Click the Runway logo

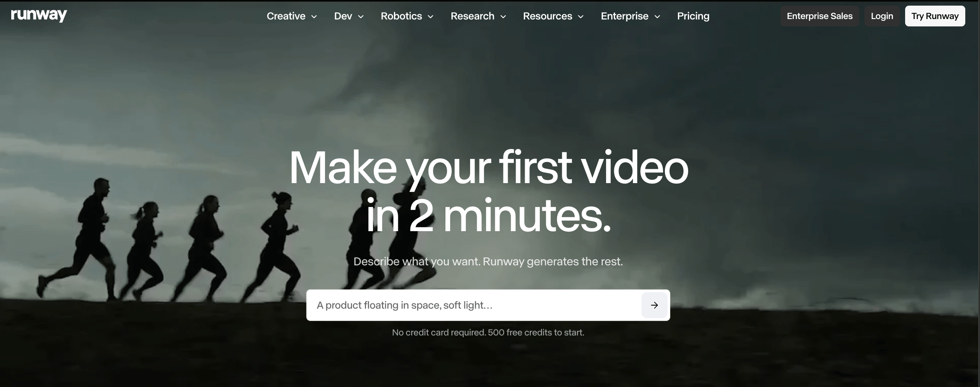click(39, 16)
